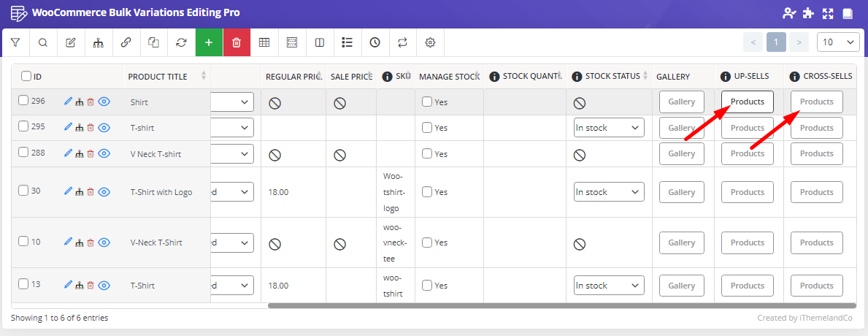
Task: Sort by Stock Status column arrows
Action: click(x=645, y=76)
